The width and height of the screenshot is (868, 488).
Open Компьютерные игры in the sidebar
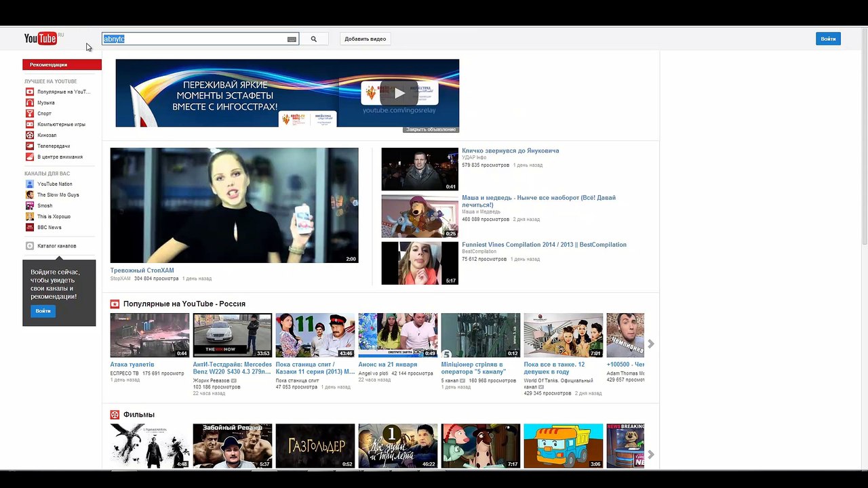[x=61, y=124]
